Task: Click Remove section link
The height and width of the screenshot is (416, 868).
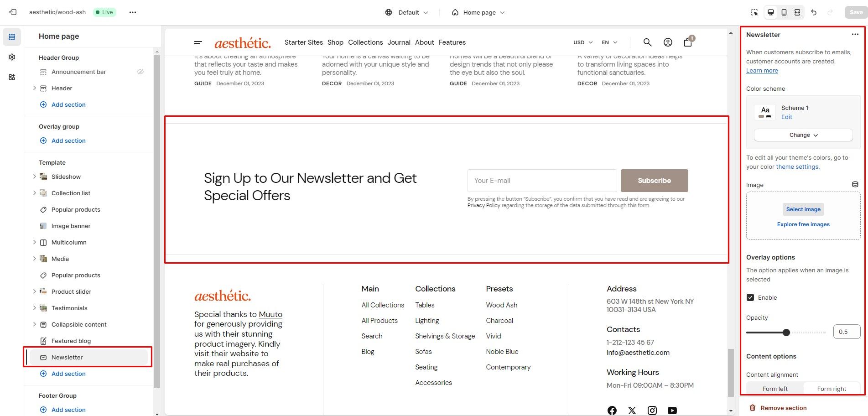Action: (x=783, y=408)
